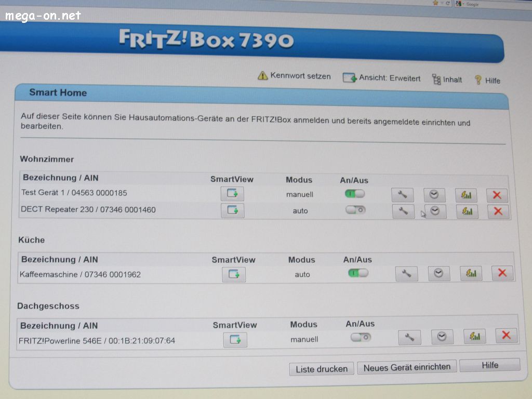This screenshot has height=399, width=532.
Task: Remove DECT Repeater 230 with red X
Action: tap(498, 211)
